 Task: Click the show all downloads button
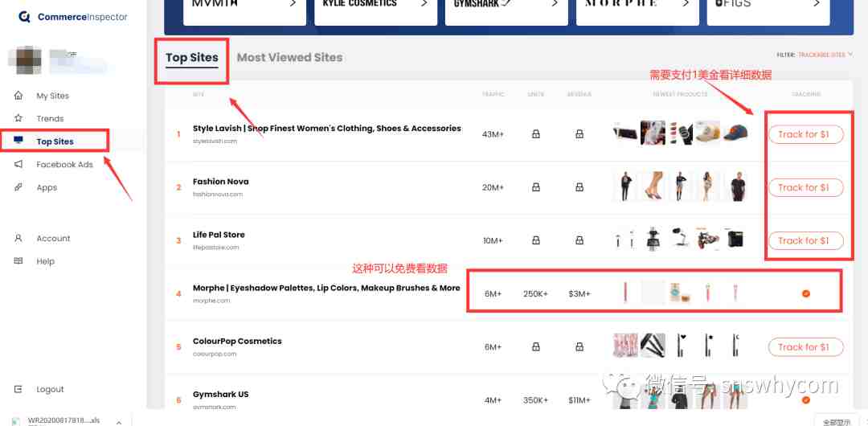tap(837, 422)
